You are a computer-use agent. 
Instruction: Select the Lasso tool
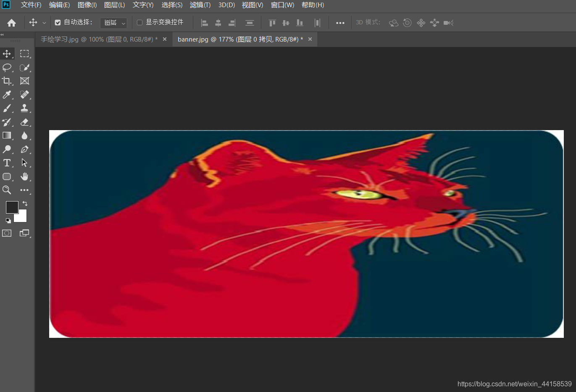coord(7,67)
